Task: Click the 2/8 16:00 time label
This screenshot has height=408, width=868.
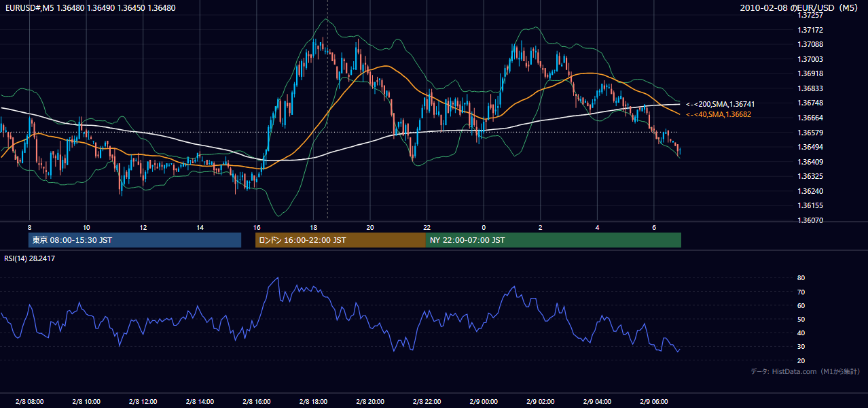Action: click(256, 402)
